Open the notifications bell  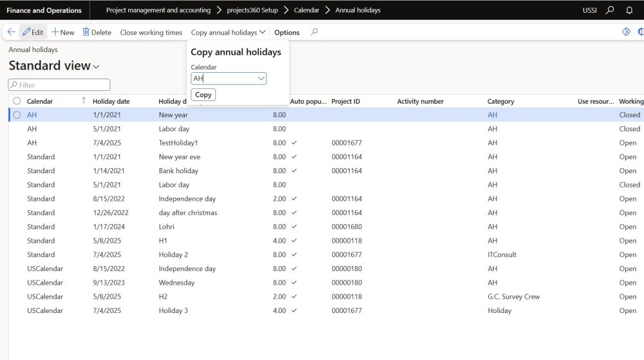tap(629, 10)
